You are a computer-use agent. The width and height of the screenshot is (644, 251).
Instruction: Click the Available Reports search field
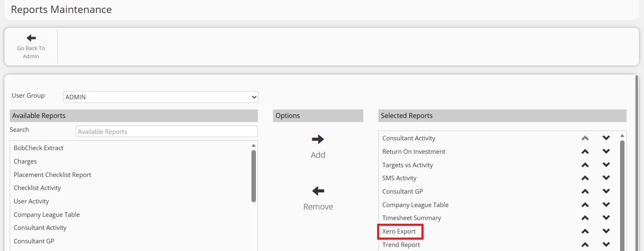[x=166, y=132]
